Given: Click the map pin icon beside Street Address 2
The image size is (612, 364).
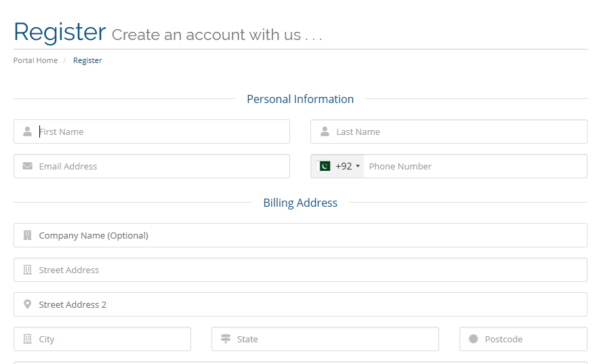Looking at the screenshot, I should pyautogui.click(x=27, y=304).
